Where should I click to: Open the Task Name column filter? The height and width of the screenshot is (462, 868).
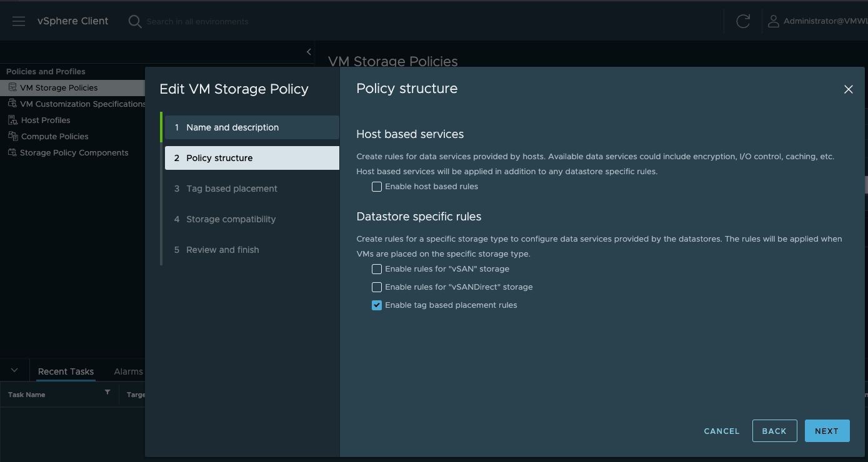[x=107, y=393]
